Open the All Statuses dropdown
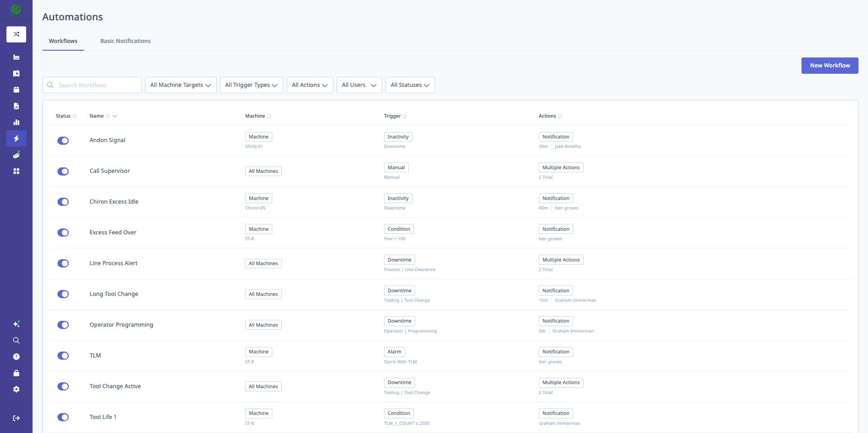Screen dimensions: 868x433 410,85
